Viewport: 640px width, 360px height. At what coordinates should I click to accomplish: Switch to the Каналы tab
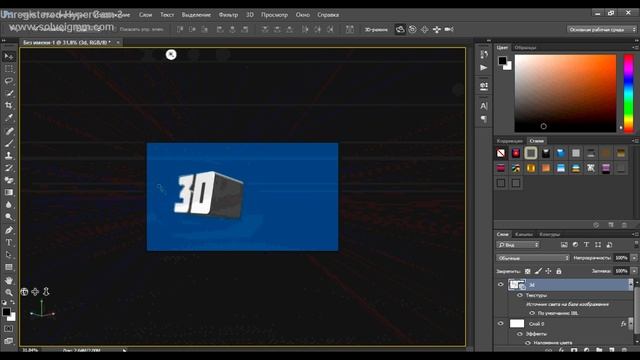524,234
